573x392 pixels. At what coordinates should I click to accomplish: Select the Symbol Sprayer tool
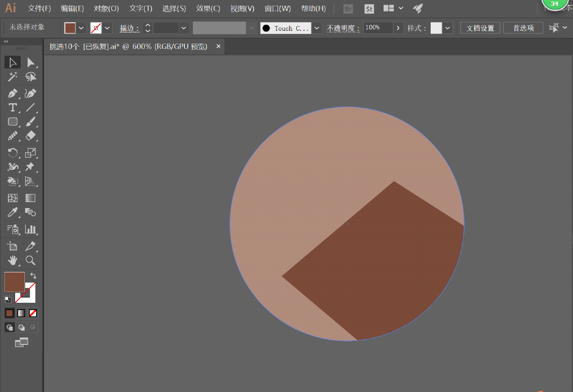pos(13,229)
